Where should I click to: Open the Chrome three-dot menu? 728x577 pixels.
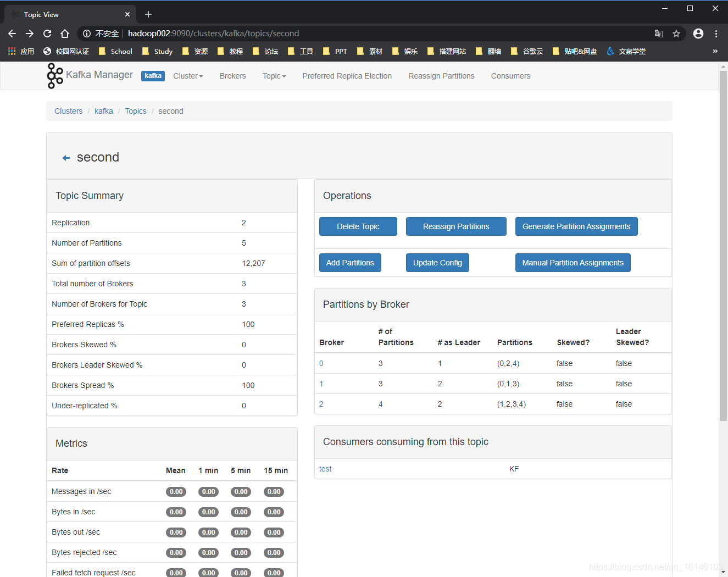point(716,34)
